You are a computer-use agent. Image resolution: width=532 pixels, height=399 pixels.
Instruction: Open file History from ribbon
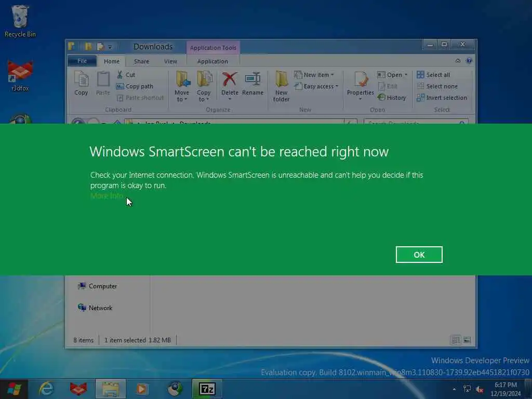pyautogui.click(x=392, y=98)
